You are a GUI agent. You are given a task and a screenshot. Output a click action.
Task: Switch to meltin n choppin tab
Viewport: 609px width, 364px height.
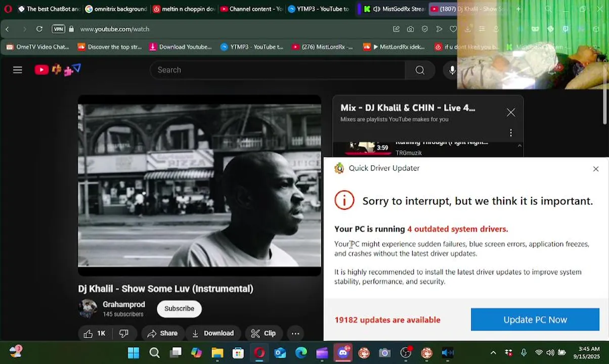(x=184, y=9)
